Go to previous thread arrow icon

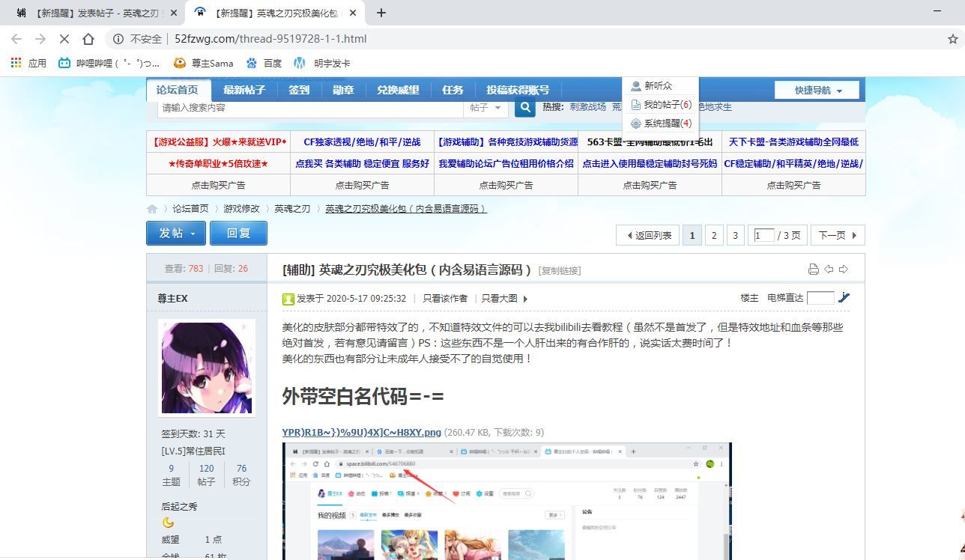tap(829, 270)
